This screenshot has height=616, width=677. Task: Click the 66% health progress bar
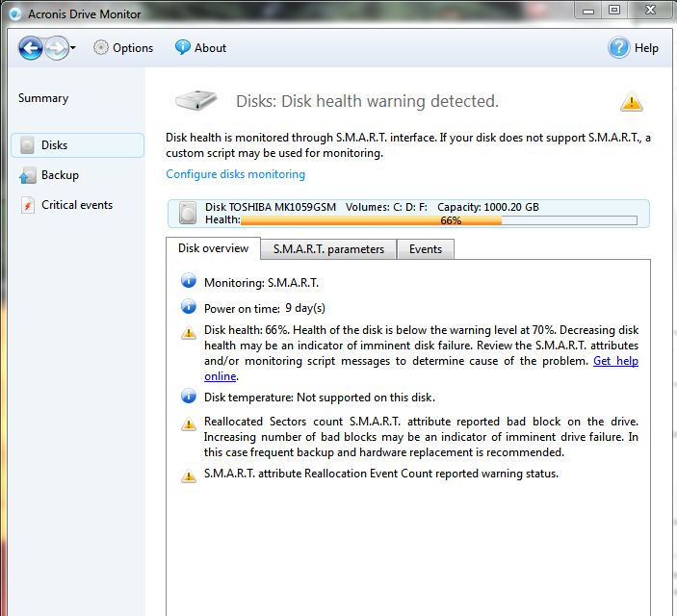[439, 220]
